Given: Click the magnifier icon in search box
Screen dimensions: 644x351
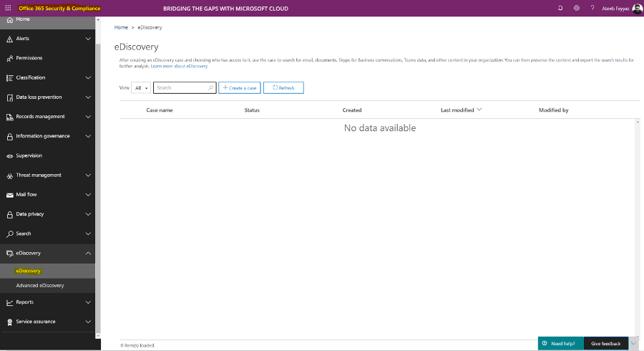Looking at the screenshot, I should coord(210,87).
